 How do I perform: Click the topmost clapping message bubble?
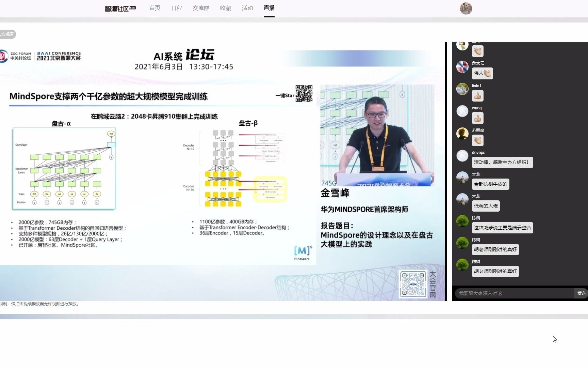click(478, 51)
